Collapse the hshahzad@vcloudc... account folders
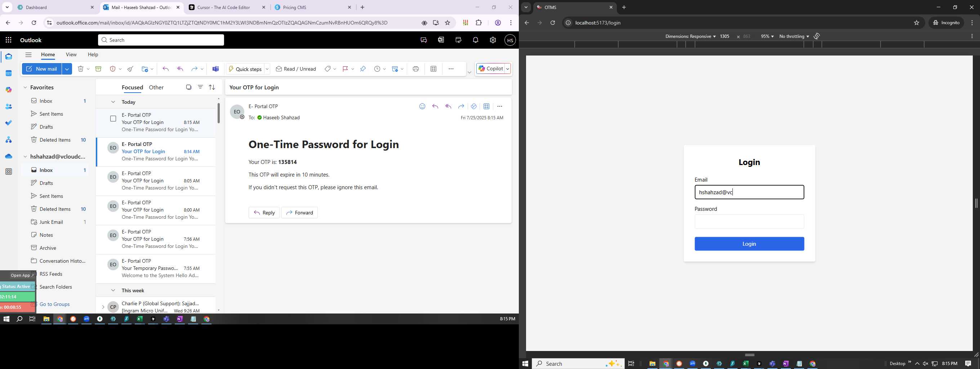This screenshot has width=980, height=369. (25, 157)
